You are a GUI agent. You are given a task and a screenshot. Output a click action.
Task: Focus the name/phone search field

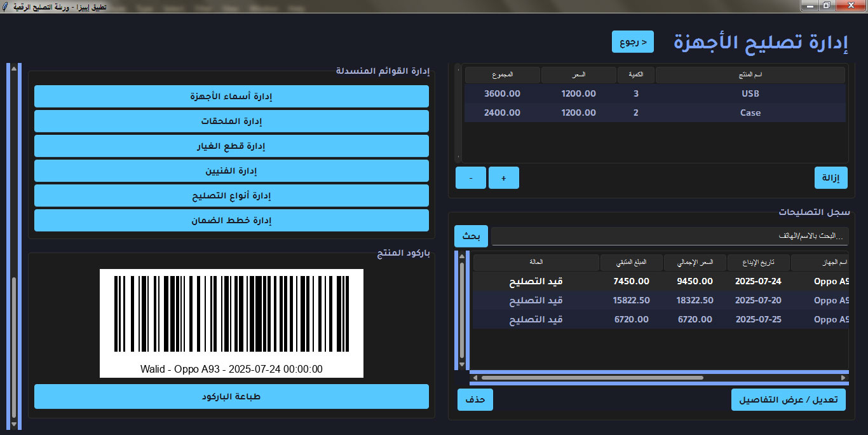(x=670, y=236)
